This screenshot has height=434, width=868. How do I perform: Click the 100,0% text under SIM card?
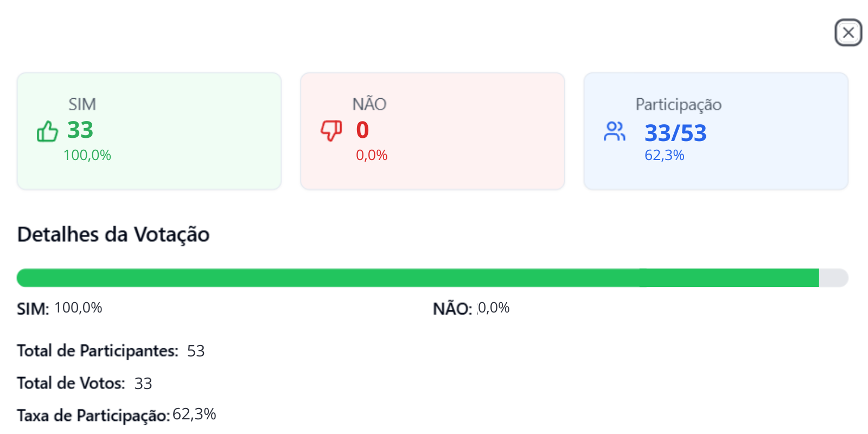tap(87, 155)
